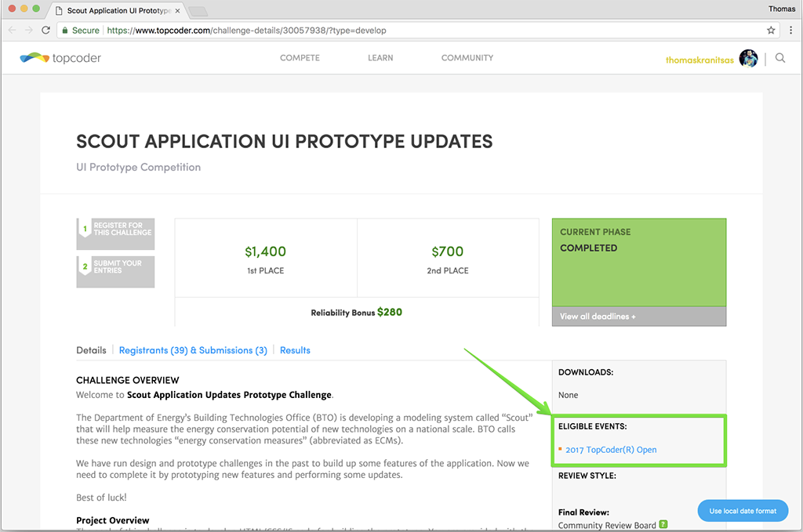Click the Project Overview heading
803x532 pixels.
113,520
